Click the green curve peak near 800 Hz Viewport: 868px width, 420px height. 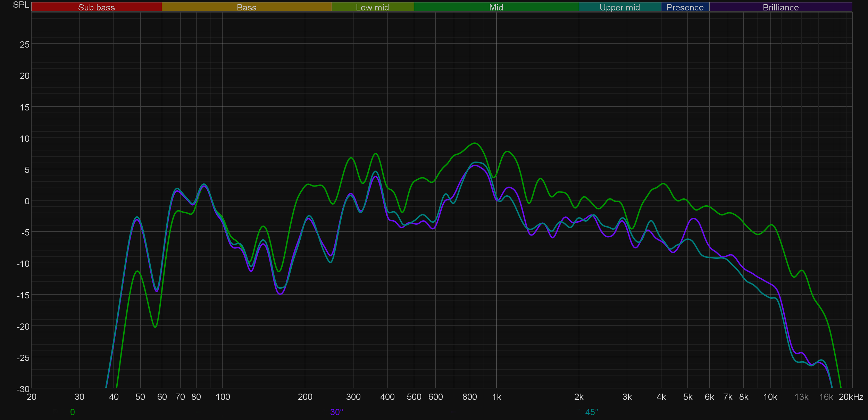(475, 143)
